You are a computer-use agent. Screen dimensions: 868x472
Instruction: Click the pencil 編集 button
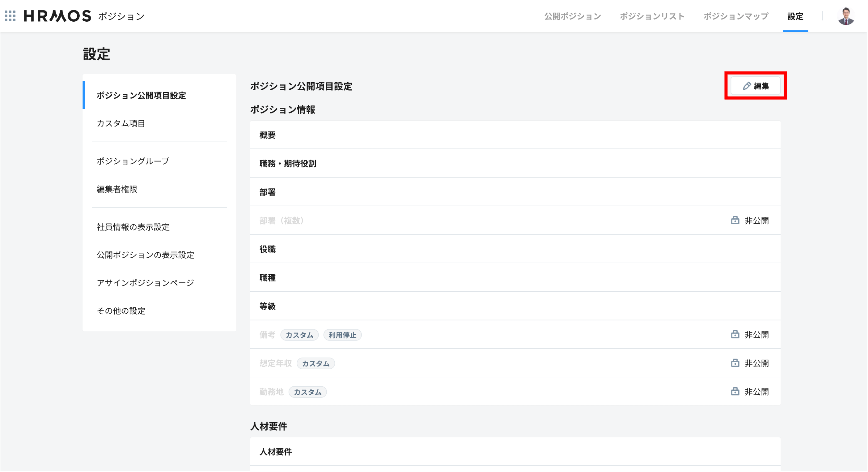(756, 86)
